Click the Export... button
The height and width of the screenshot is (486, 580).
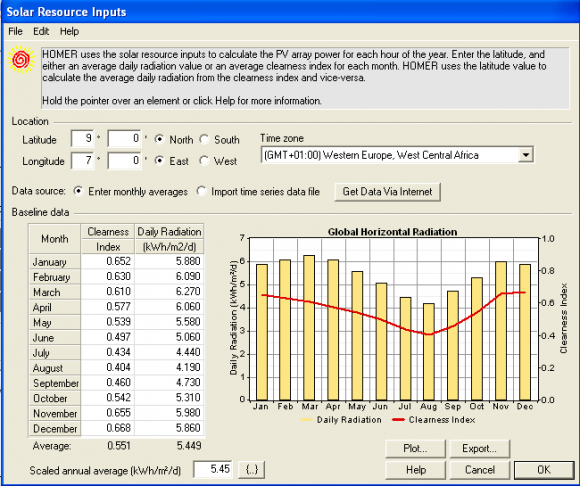point(480,449)
